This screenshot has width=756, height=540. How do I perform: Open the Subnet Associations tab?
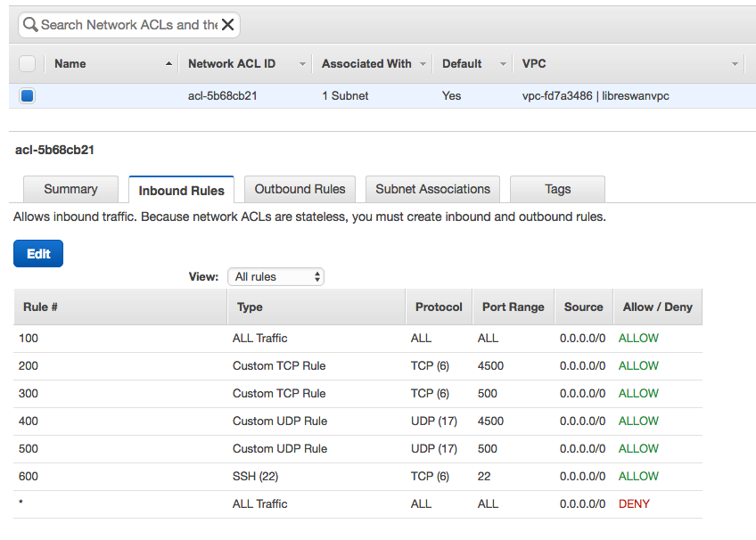[x=432, y=189]
